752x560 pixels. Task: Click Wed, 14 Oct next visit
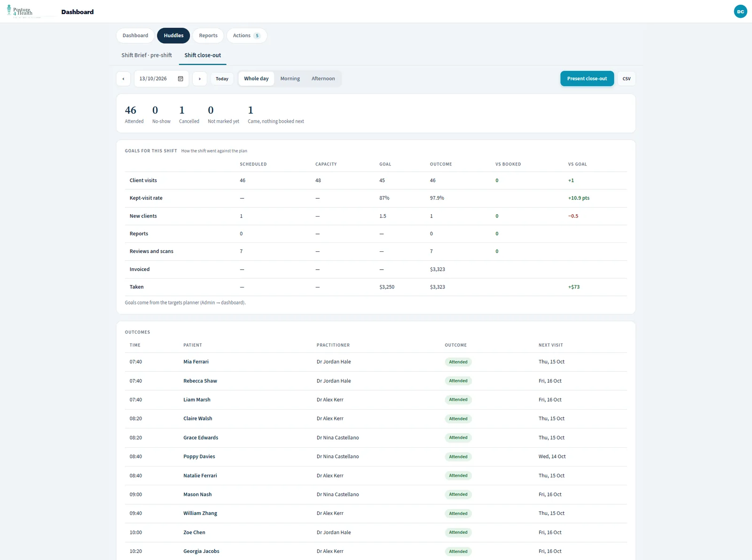pyautogui.click(x=552, y=457)
